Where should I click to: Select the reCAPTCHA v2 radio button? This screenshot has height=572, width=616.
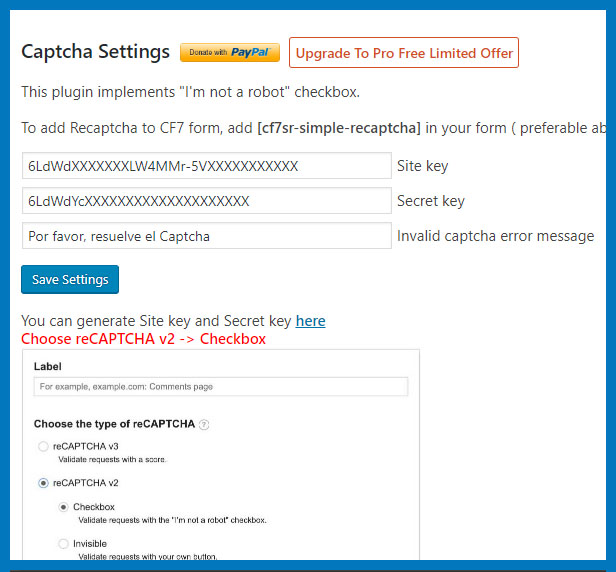tap(43, 483)
